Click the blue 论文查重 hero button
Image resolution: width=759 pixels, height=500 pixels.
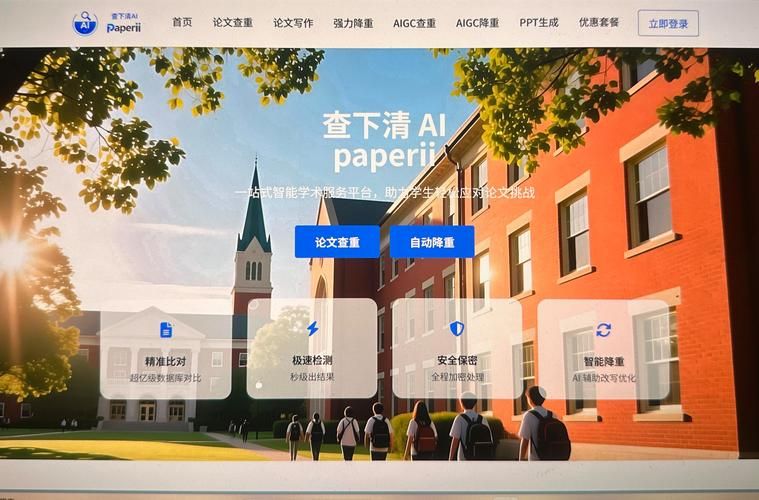(337, 242)
